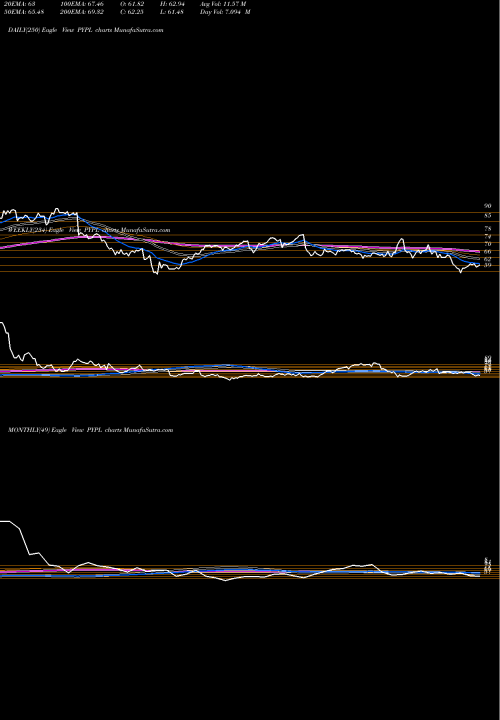Click the 100EMA: 67.46 label
Screen dimensions: 500x720
pyautogui.click(x=84, y=4)
